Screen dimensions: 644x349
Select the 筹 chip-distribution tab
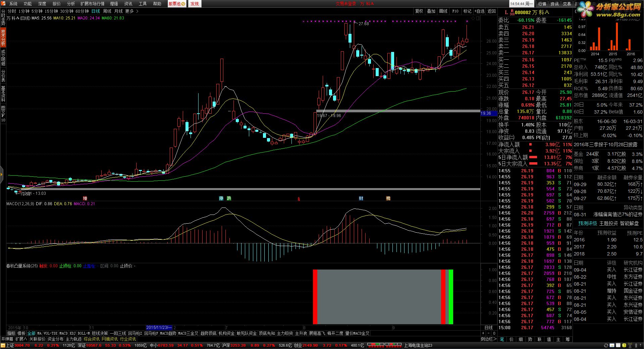(x=567, y=339)
